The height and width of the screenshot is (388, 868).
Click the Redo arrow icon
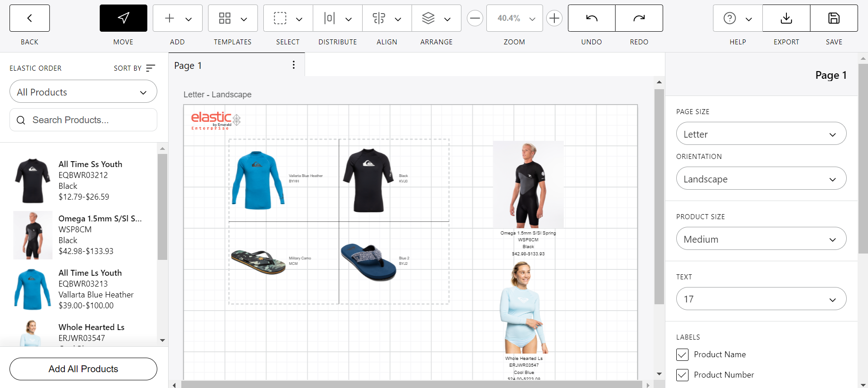click(x=639, y=18)
